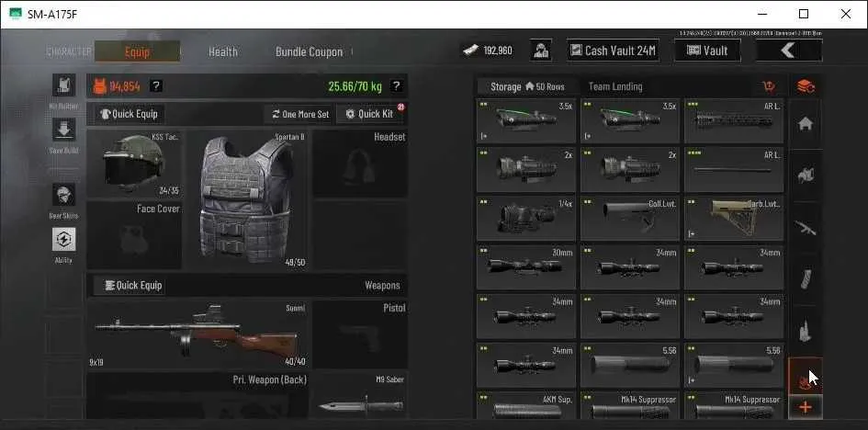Select the 30mm scope in storage
The height and width of the screenshot is (430, 868).
point(526,268)
